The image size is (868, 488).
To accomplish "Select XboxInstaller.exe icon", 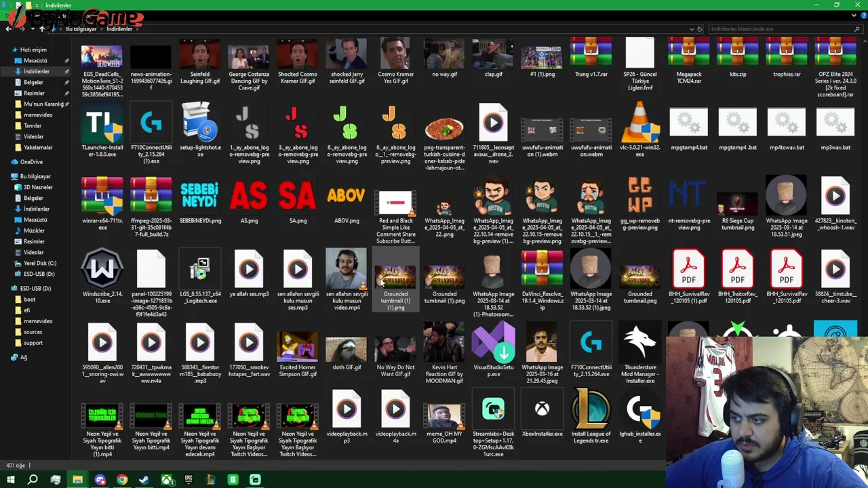I will [542, 409].
